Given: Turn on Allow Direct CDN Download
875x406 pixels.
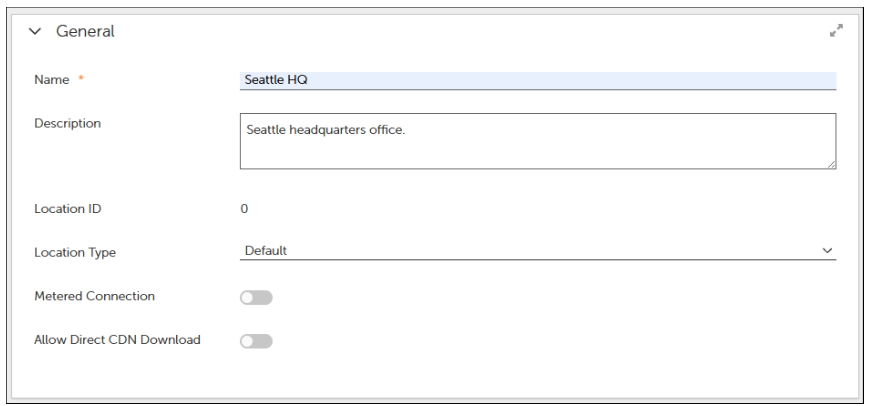Looking at the screenshot, I should coord(256,342).
